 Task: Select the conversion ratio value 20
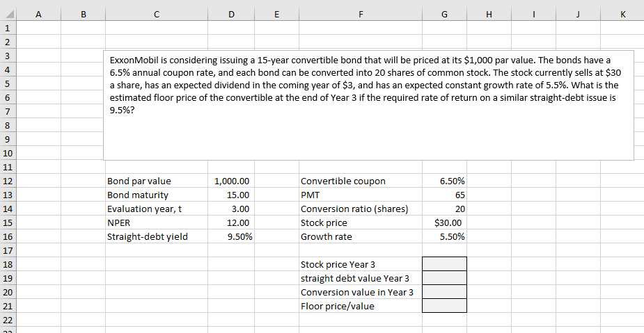pyautogui.click(x=444, y=209)
